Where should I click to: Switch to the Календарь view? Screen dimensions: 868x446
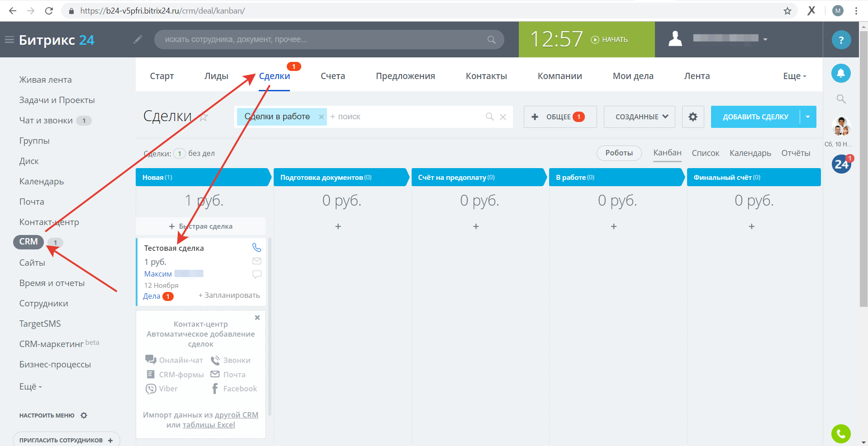pos(750,153)
